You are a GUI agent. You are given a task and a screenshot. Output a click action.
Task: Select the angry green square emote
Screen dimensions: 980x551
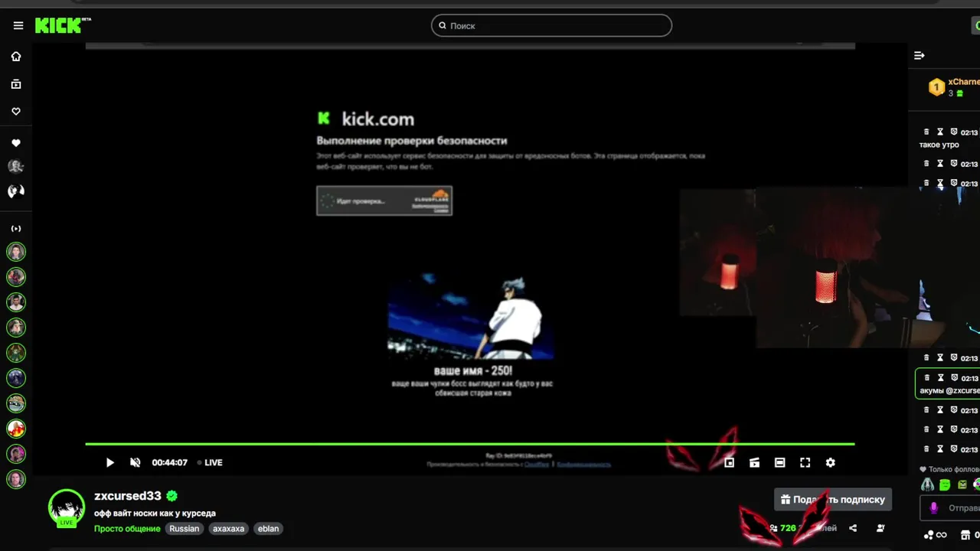click(x=962, y=484)
